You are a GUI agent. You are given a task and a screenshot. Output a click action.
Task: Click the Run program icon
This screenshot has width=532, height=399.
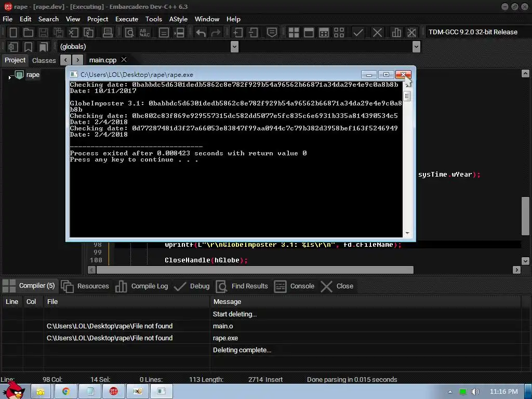(x=309, y=33)
